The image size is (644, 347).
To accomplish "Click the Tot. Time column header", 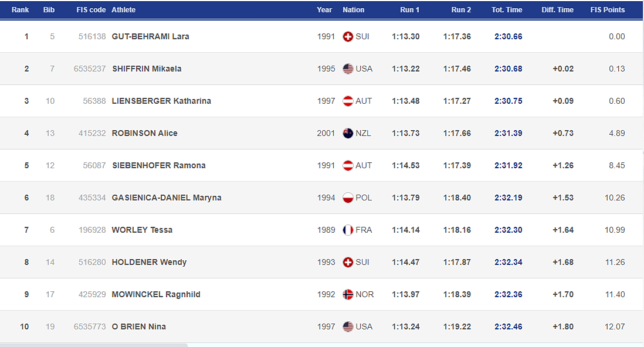I will (507, 10).
